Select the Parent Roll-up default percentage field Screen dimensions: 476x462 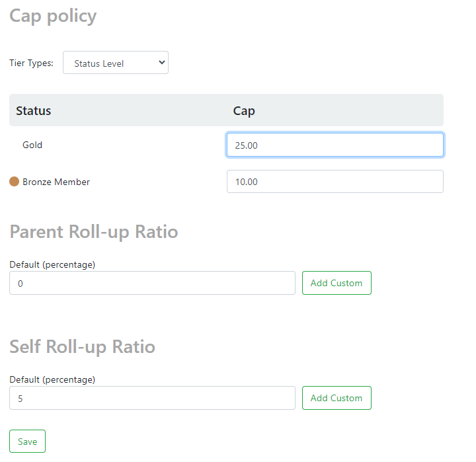point(152,283)
